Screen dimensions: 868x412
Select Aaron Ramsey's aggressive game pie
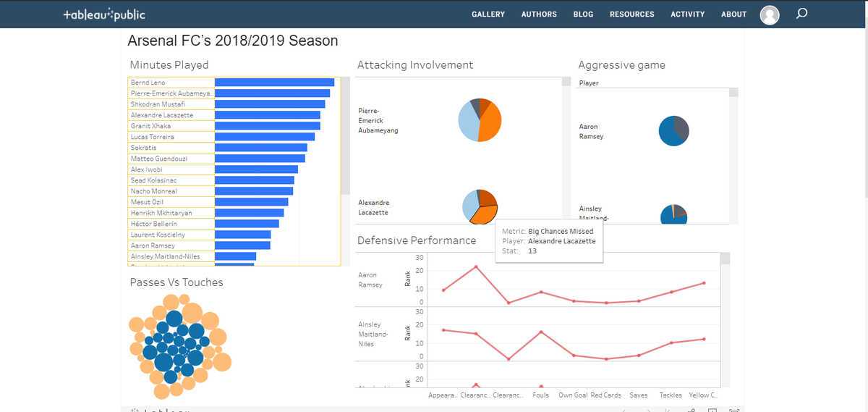[x=673, y=131]
